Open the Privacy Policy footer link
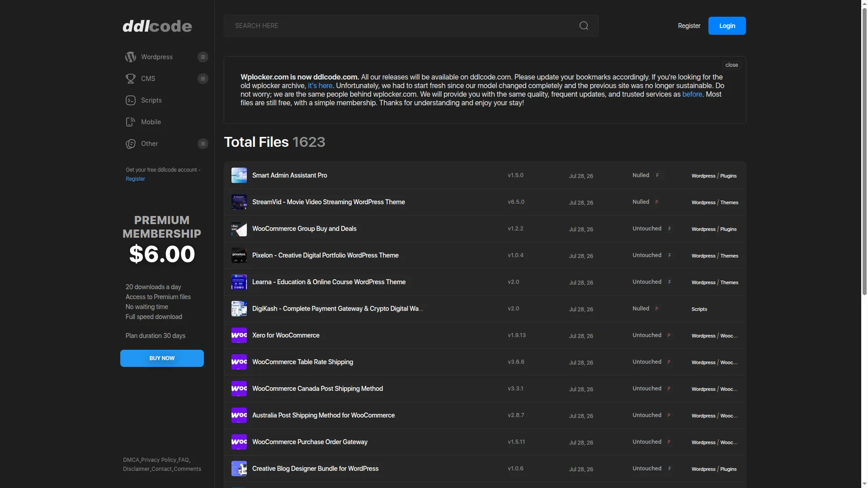Image resolution: width=868 pixels, height=488 pixels. tap(159, 460)
